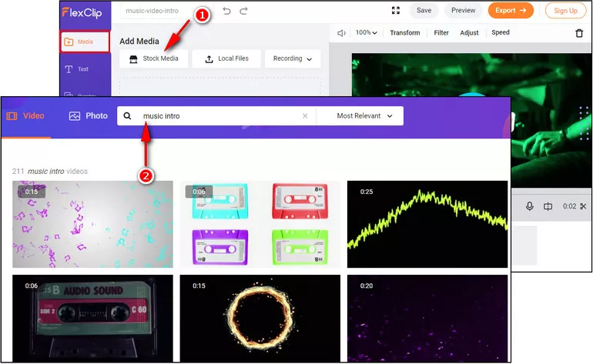Select the 0:25 yellow waveform video
593x364 pixels.
coord(427,224)
